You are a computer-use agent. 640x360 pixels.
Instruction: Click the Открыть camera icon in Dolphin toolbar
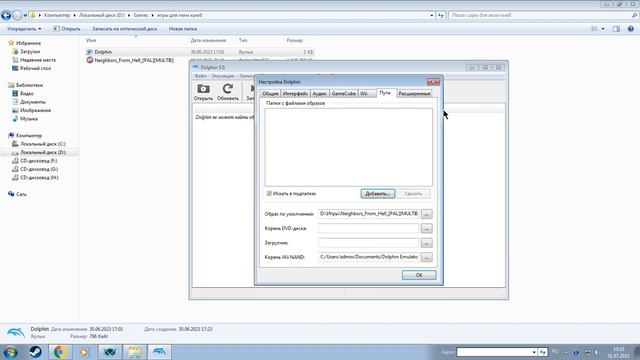(203, 89)
